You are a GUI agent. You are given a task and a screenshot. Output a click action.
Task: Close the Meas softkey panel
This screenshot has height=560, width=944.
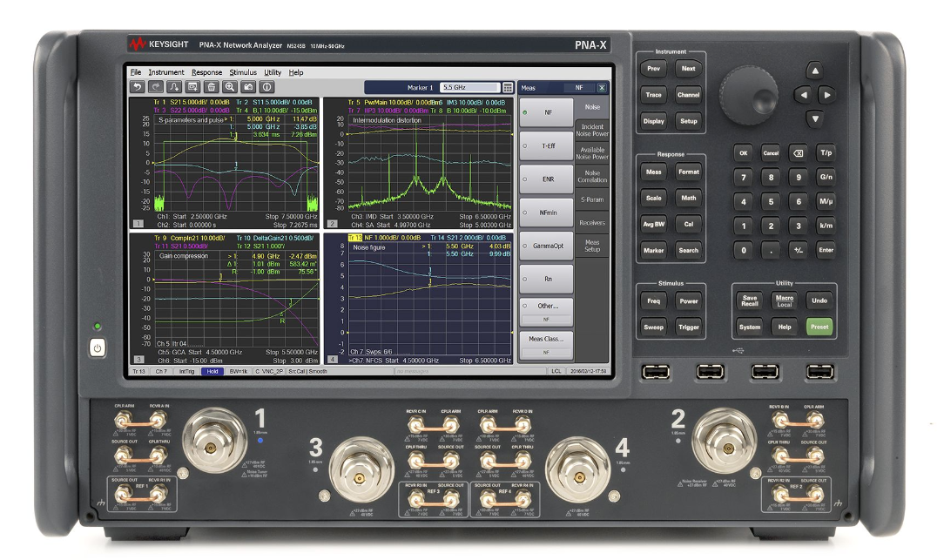602,88
